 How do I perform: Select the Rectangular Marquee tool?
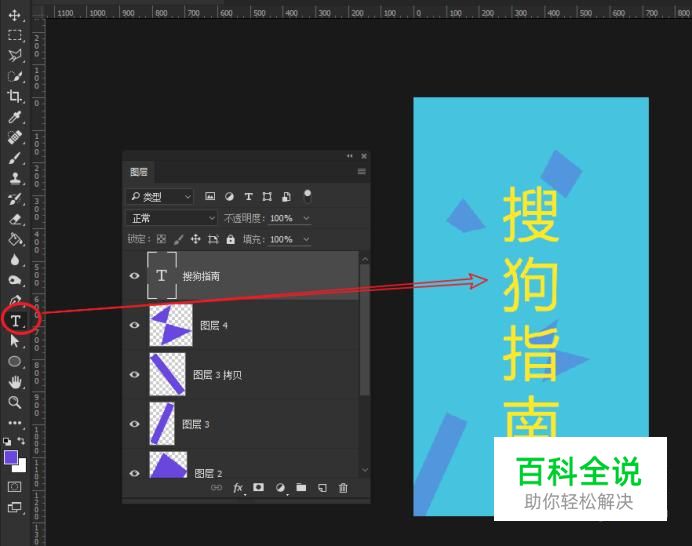point(15,35)
